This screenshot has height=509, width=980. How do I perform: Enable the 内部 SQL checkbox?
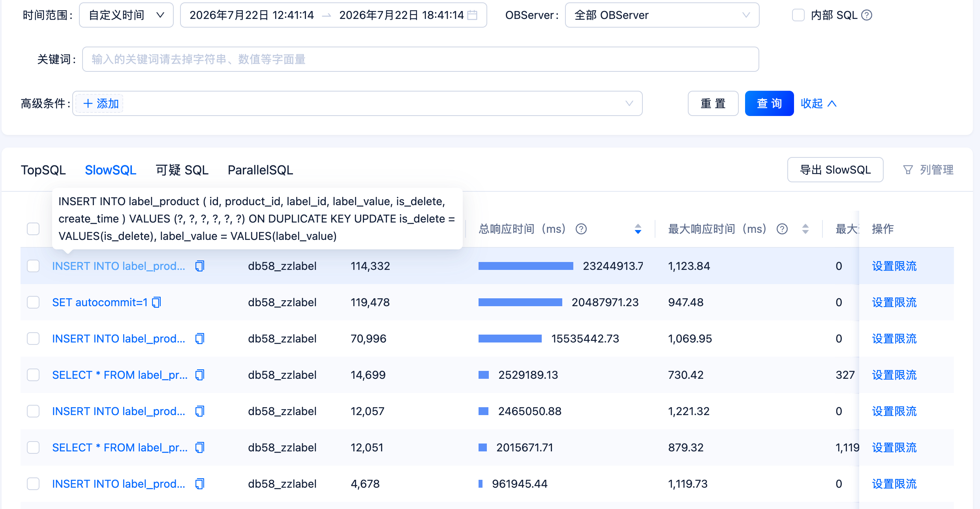pos(798,15)
